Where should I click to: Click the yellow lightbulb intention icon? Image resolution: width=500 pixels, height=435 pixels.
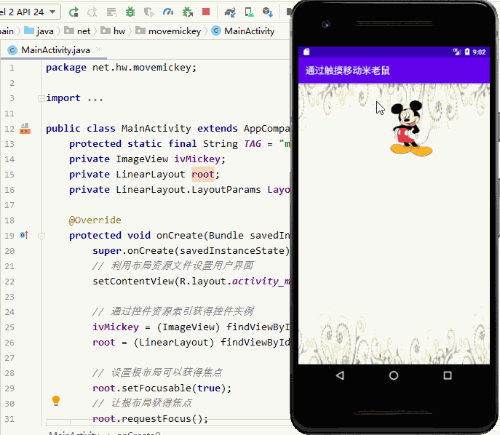click(x=56, y=401)
